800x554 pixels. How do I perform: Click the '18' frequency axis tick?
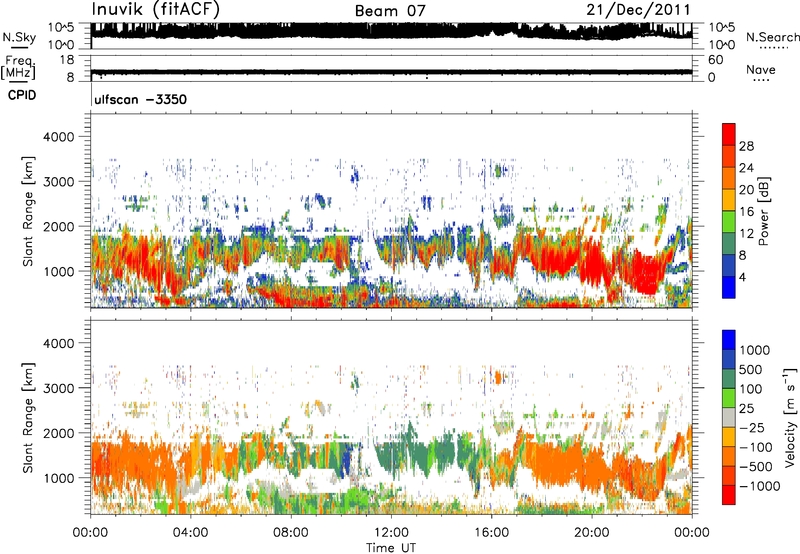[67, 60]
